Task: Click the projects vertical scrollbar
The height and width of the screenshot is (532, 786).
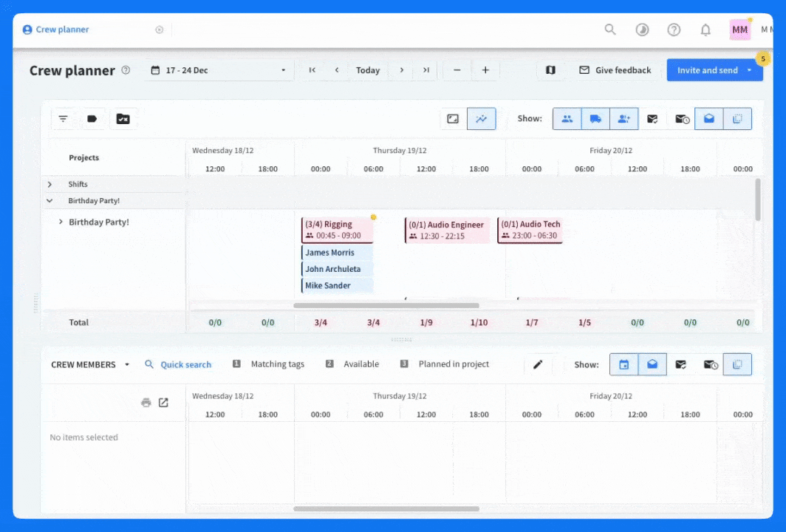Action: click(758, 199)
